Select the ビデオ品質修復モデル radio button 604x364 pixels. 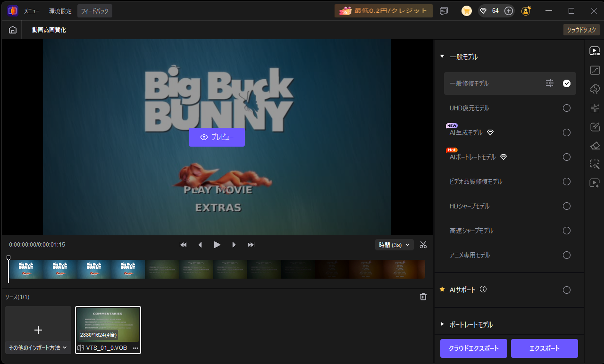pyautogui.click(x=567, y=182)
